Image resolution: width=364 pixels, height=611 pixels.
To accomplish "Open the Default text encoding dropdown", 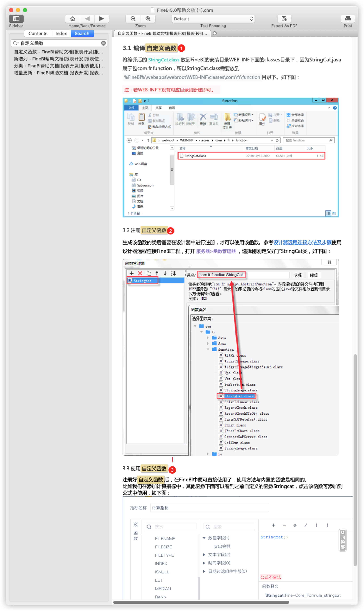I will (213, 19).
